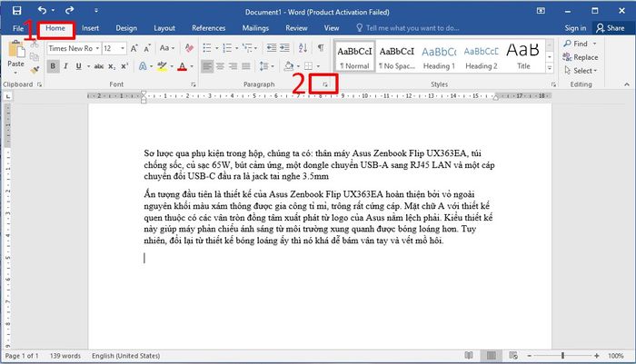Open Paragraph settings dialog launcher
The image size is (636, 364).
[x=325, y=84]
